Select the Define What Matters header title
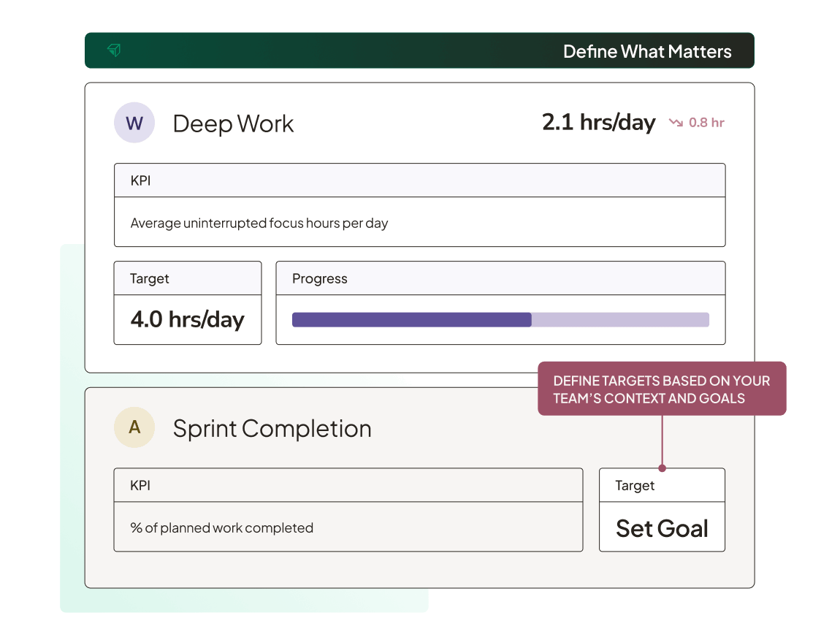 pos(646,51)
